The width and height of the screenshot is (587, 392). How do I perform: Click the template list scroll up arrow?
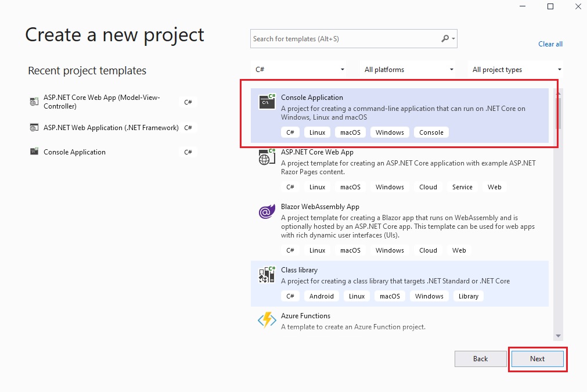click(x=558, y=93)
